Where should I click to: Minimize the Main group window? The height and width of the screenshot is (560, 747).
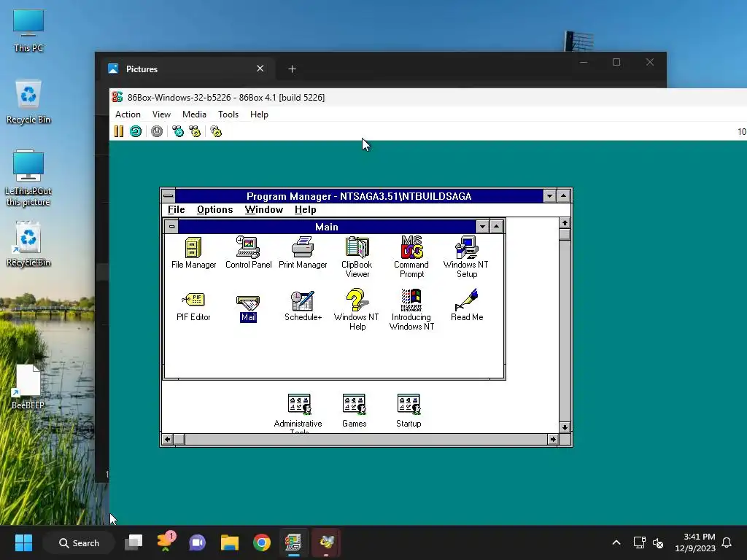(x=482, y=227)
